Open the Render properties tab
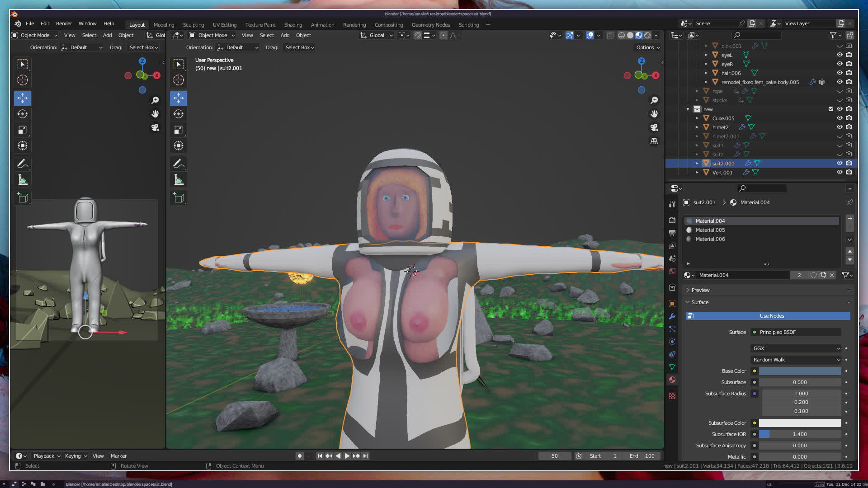The height and width of the screenshot is (488, 868). click(x=672, y=220)
